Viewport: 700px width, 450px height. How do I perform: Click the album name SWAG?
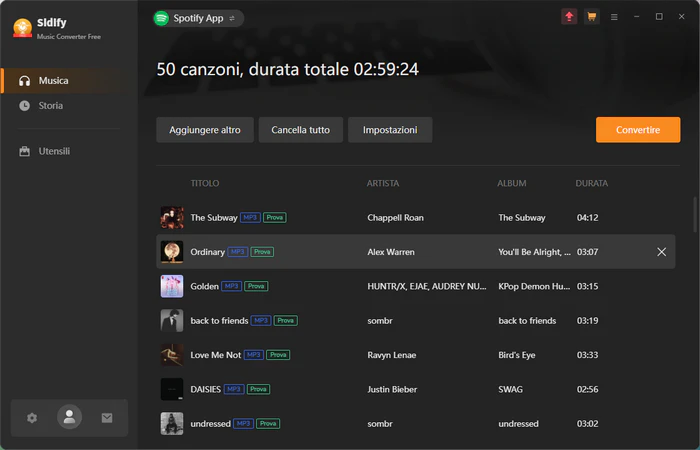(x=510, y=390)
